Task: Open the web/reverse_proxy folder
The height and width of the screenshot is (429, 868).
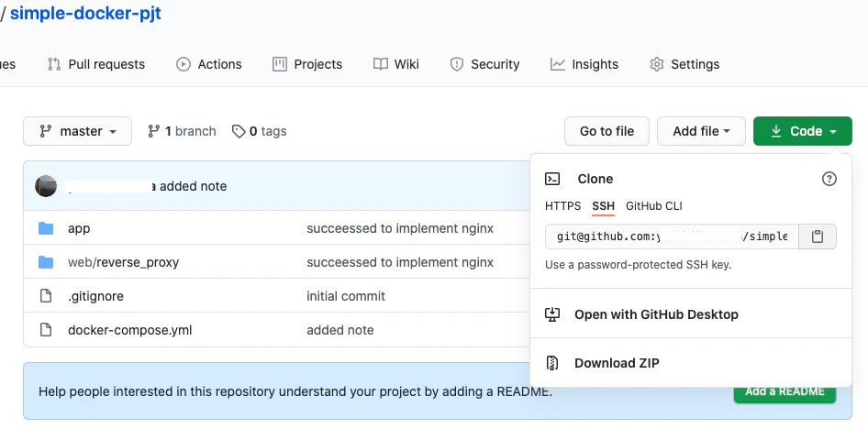Action: tap(124, 262)
